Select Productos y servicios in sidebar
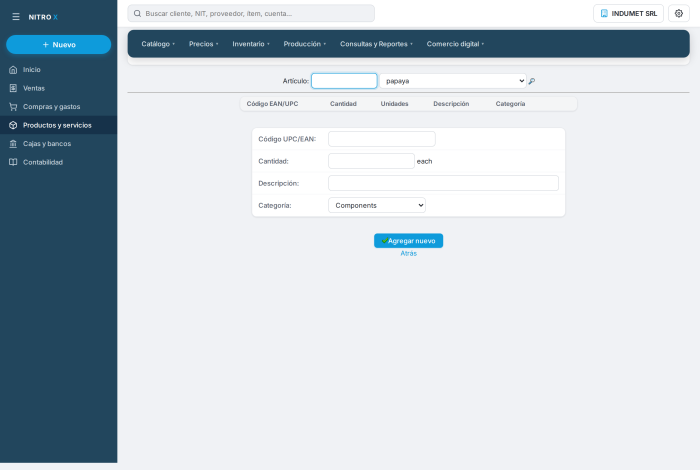 (x=58, y=125)
